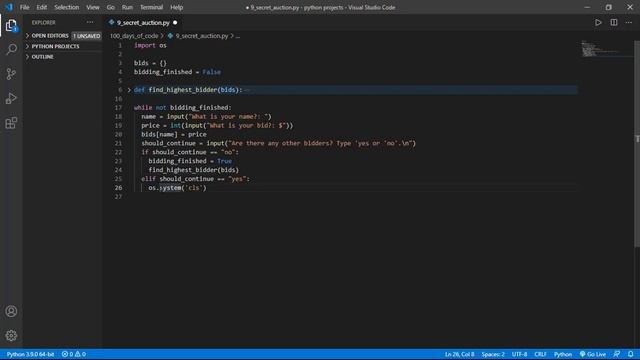Select Python 3.9.0 64-bit interpreter
The height and width of the screenshot is (360, 640).
pyautogui.click(x=30, y=354)
